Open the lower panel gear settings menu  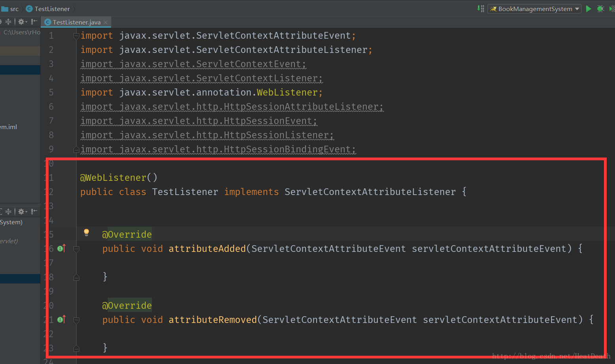coord(22,212)
